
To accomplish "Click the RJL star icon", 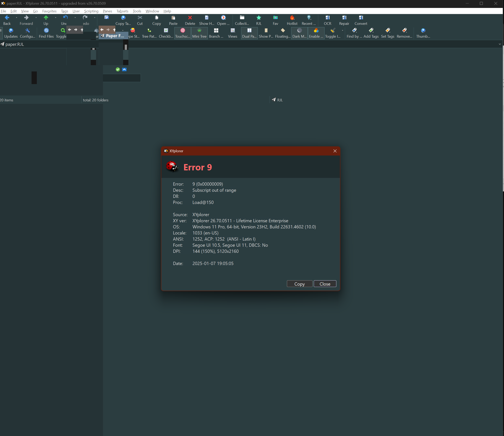I will pyautogui.click(x=259, y=18).
